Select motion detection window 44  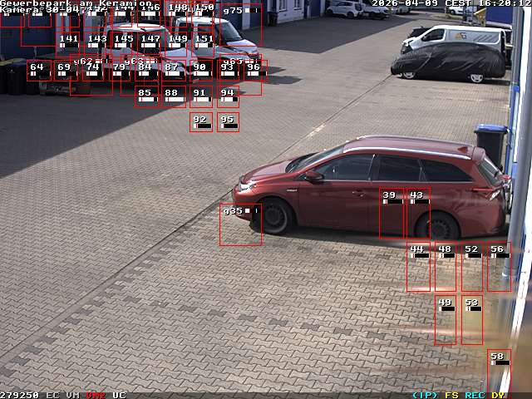coord(418,266)
